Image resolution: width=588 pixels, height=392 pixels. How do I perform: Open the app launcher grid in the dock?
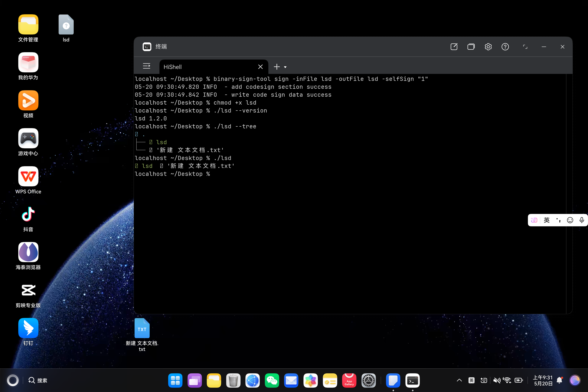click(x=175, y=381)
